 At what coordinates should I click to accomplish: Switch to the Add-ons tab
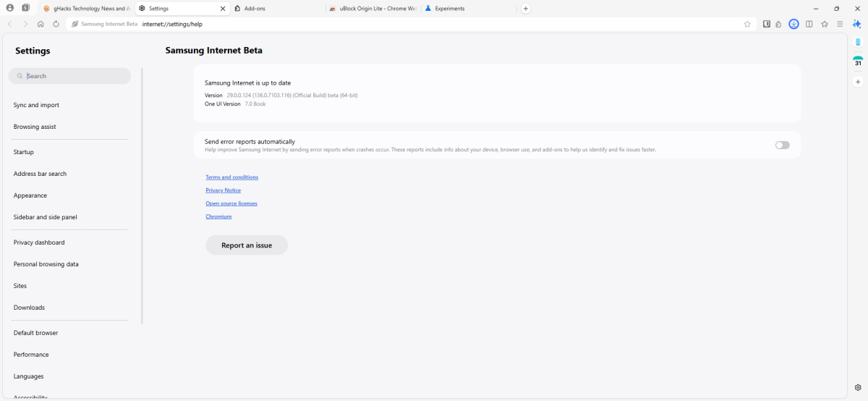pyautogui.click(x=277, y=9)
